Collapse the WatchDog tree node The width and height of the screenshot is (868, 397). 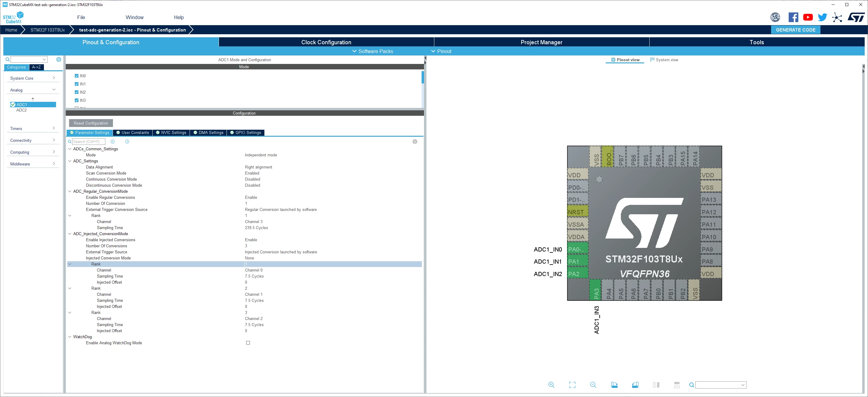coord(70,337)
